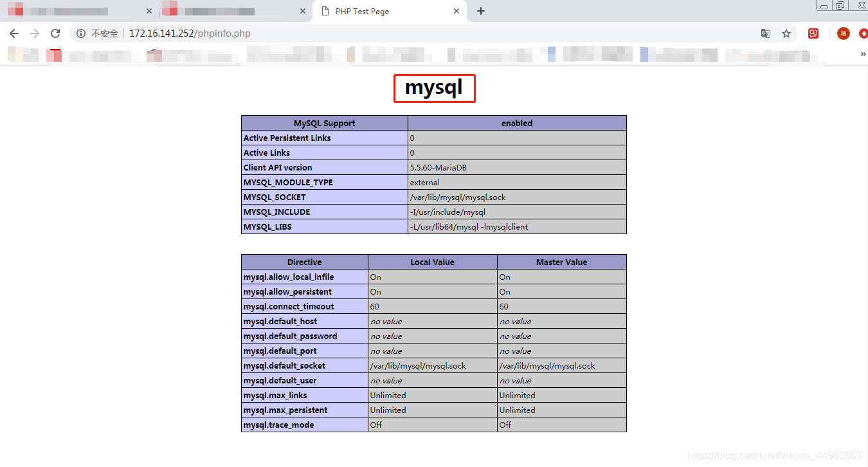Screen dimensions: 868x467
Task: Select the default_host local no value cell
Action: (433, 321)
